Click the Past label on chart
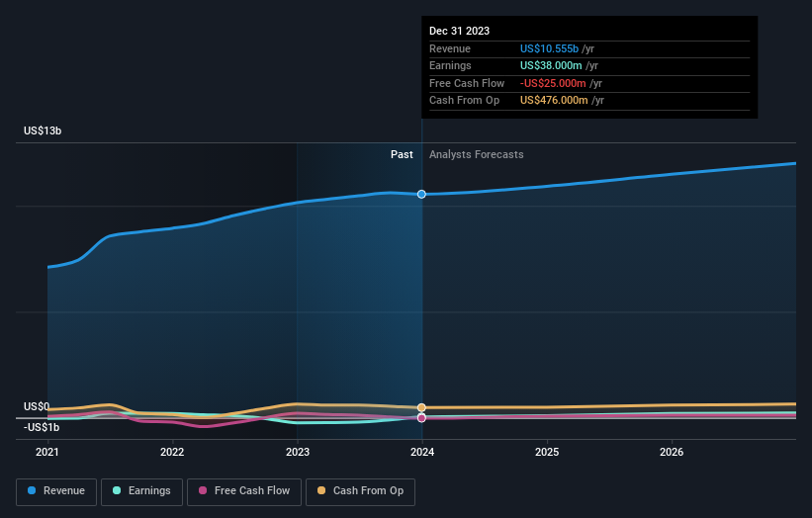The height and width of the screenshot is (518, 812). click(402, 155)
